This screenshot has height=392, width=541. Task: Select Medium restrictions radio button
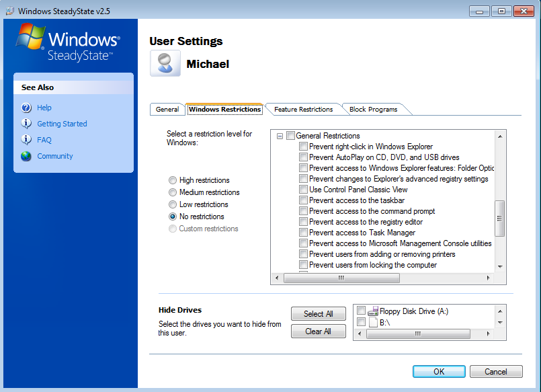tap(173, 192)
